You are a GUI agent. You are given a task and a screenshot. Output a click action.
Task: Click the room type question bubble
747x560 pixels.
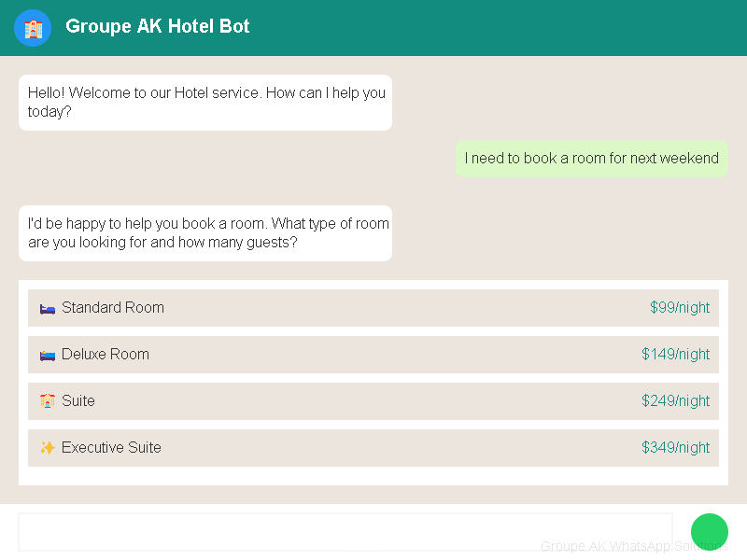tap(205, 232)
